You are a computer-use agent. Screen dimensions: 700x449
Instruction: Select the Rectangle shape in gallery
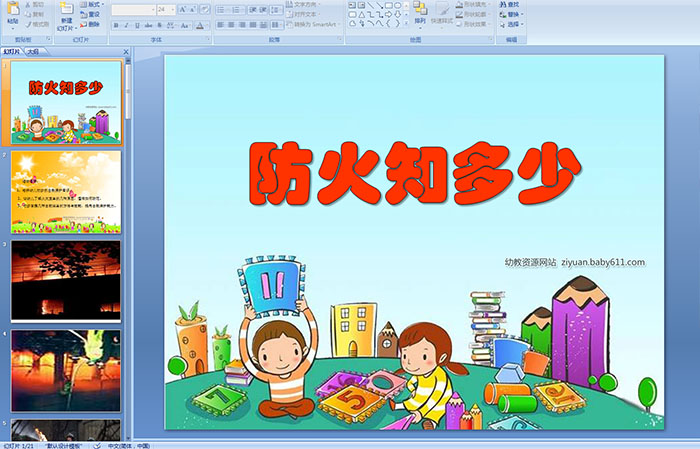click(389, 5)
